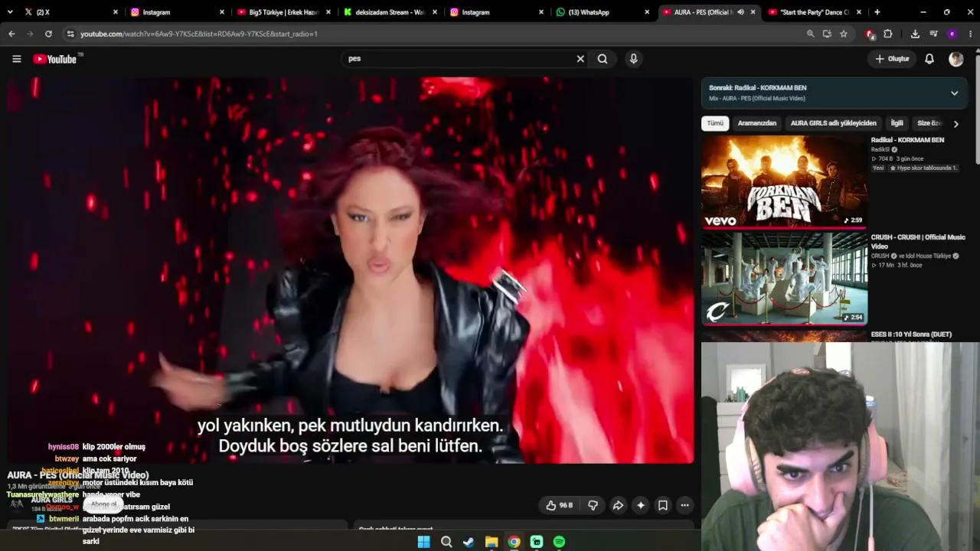Show more filter chips with right arrow
Viewport: 980px width, 551px height.
pos(955,124)
